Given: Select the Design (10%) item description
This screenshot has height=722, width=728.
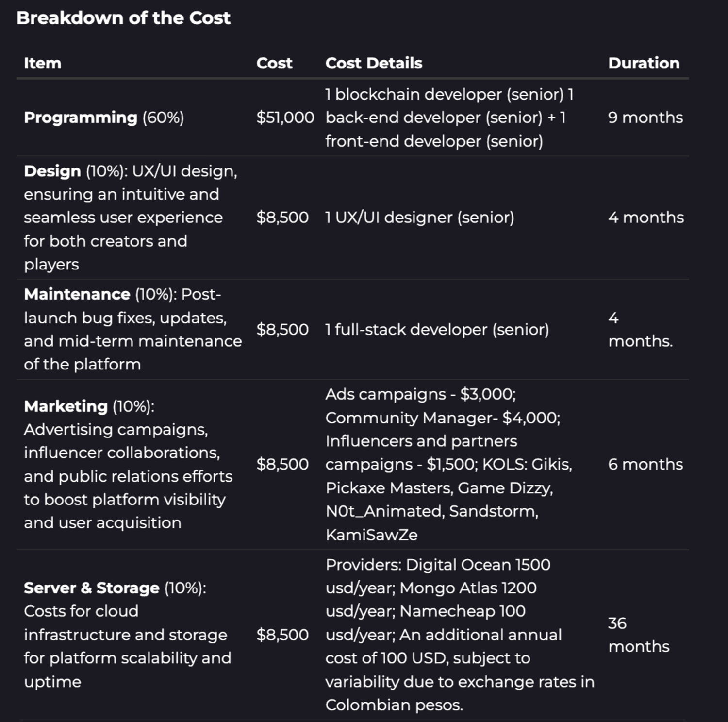Looking at the screenshot, I should click(x=130, y=218).
